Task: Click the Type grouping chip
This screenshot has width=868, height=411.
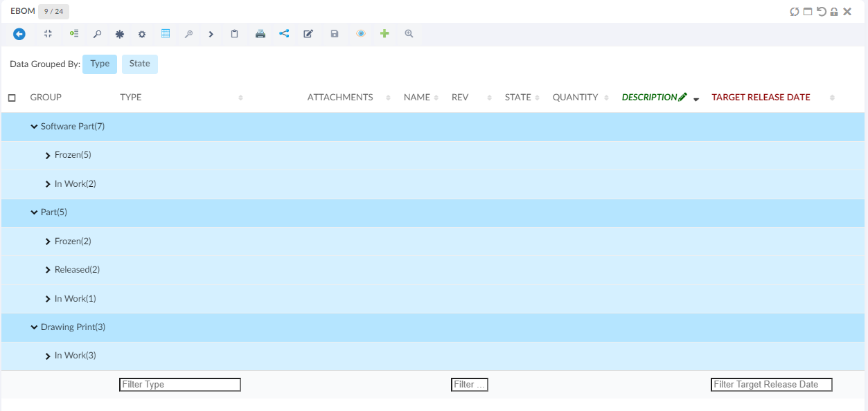Action: tap(100, 64)
